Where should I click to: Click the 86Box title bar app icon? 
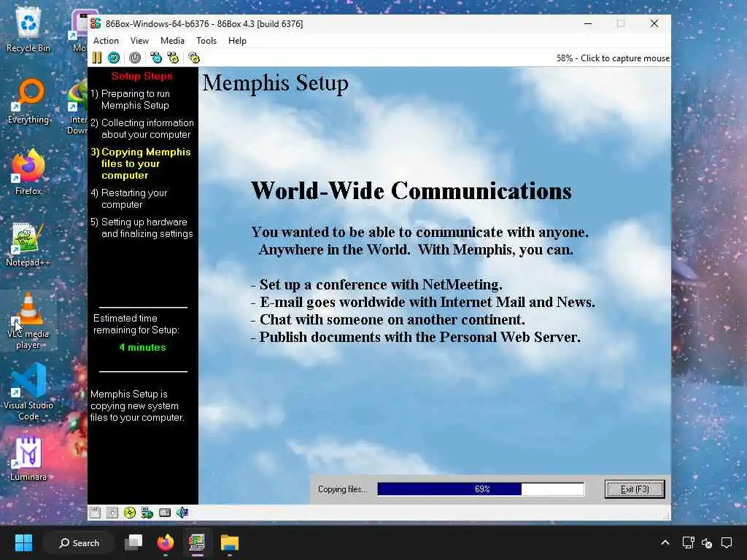(x=96, y=24)
